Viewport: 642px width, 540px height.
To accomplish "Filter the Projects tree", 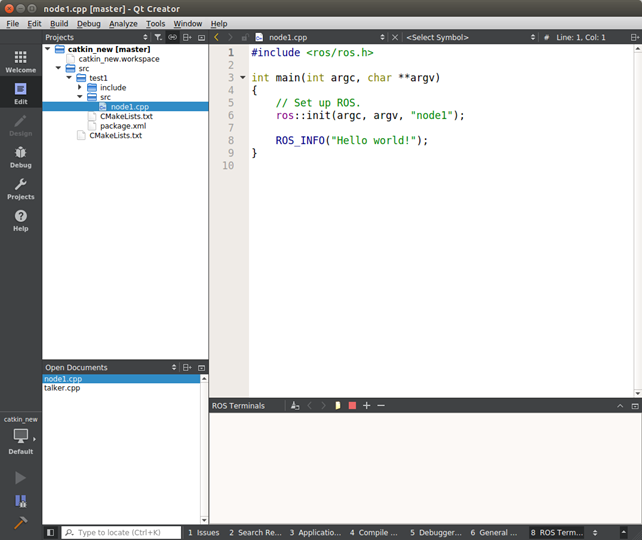I will coord(158,37).
